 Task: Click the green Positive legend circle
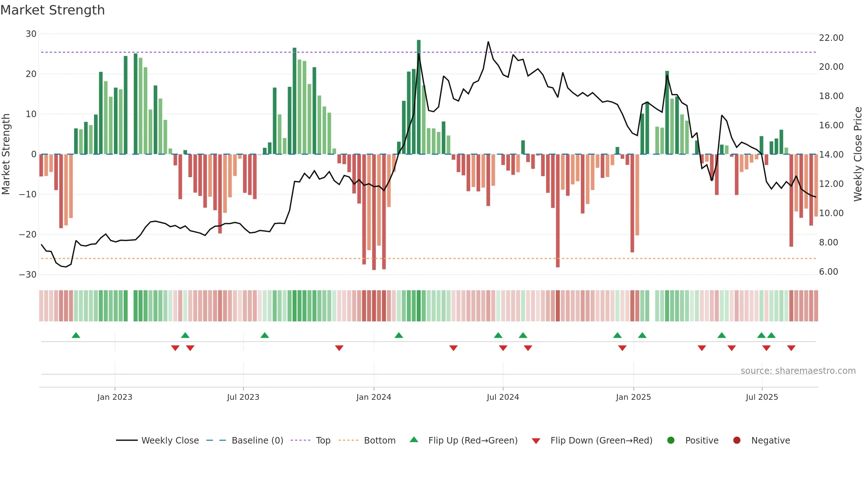[671, 440]
